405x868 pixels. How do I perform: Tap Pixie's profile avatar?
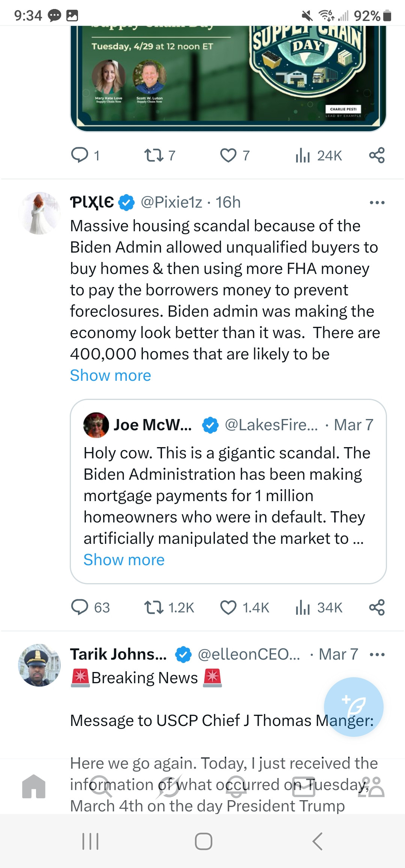(x=39, y=213)
